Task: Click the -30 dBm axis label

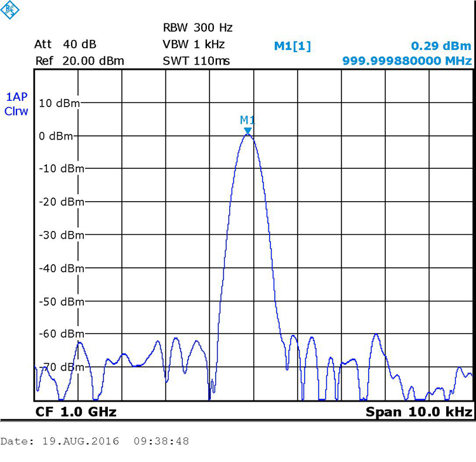Action: click(x=62, y=235)
